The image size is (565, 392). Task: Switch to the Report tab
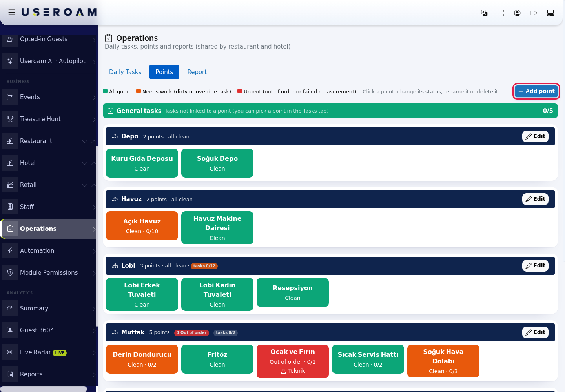click(x=197, y=72)
